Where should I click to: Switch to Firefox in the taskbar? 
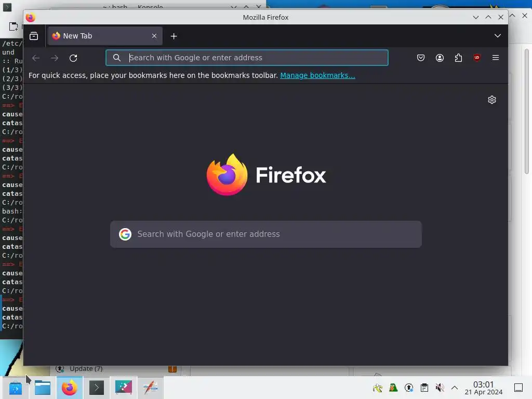(x=70, y=388)
